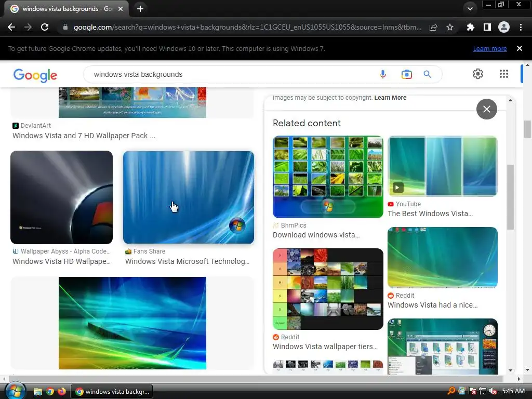
Task: Open the Chrome profile avatar
Action: (504, 27)
